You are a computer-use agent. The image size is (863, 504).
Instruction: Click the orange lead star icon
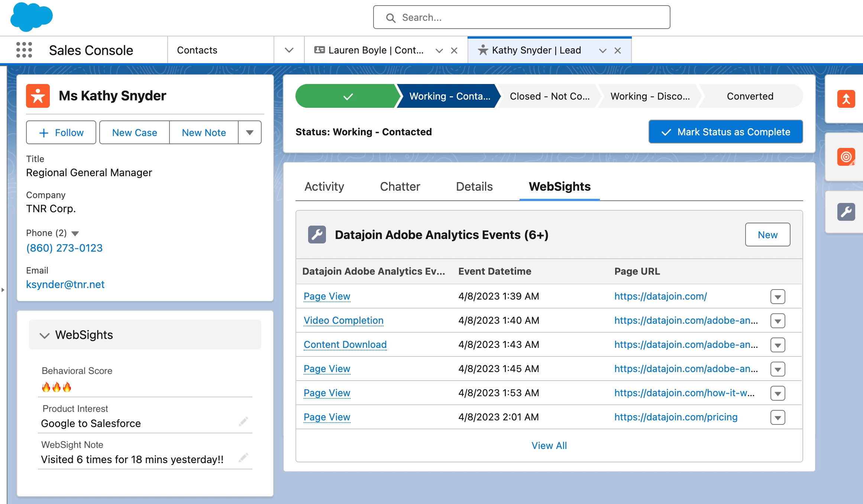38,96
